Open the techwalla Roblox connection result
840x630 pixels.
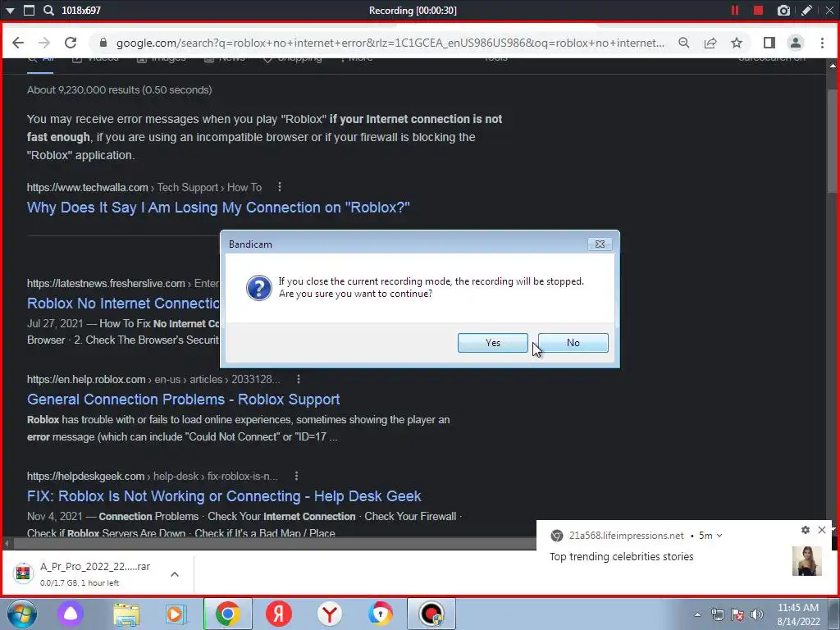218,208
